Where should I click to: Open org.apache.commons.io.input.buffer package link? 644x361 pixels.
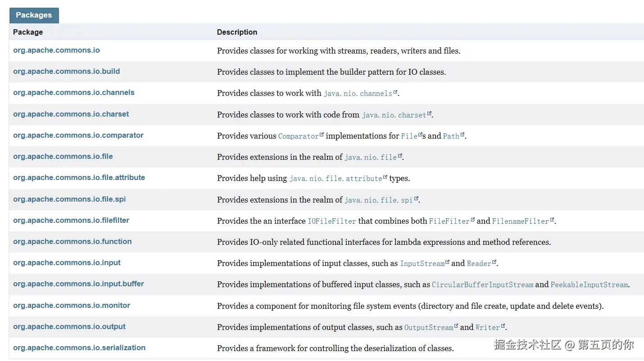pyautogui.click(x=78, y=284)
